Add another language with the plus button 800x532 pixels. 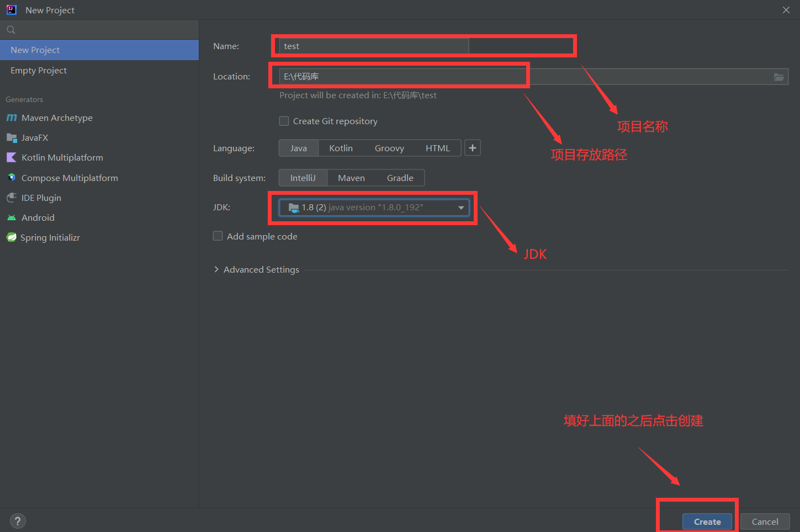coord(473,148)
